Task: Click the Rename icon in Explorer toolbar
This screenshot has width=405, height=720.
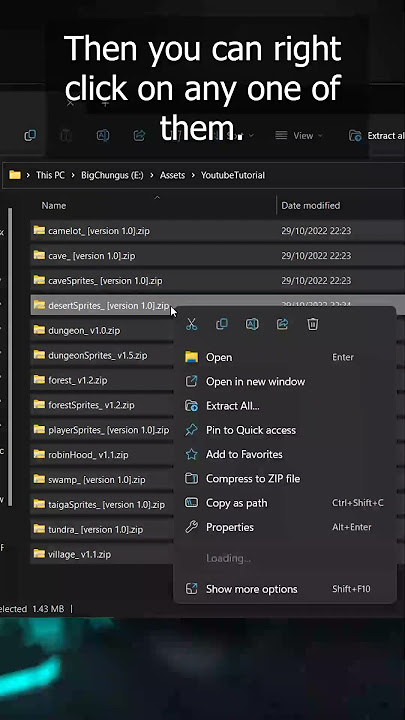Action: coord(103,135)
